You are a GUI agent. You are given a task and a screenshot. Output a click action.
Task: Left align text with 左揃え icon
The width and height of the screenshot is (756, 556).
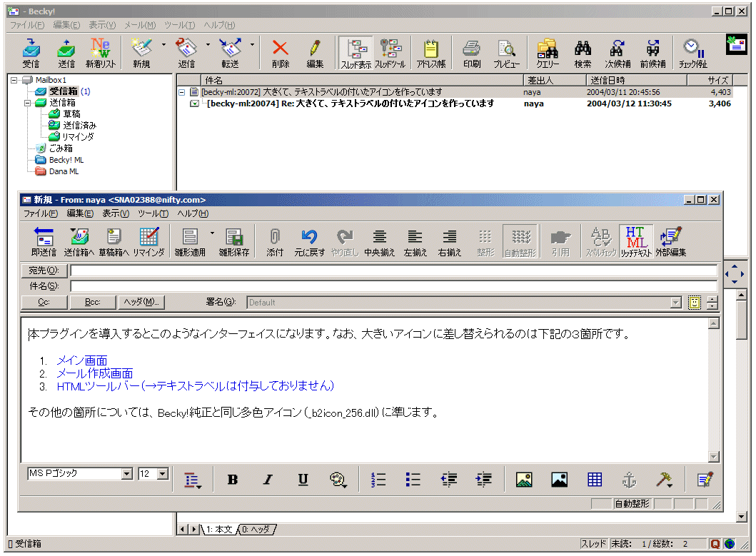415,241
